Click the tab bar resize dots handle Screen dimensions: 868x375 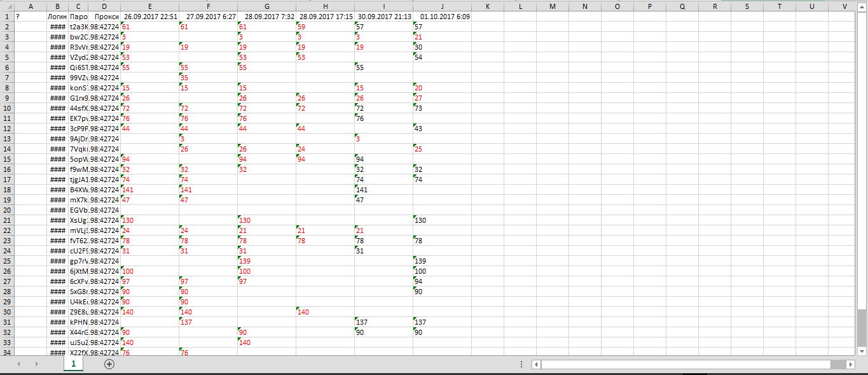[521, 364]
